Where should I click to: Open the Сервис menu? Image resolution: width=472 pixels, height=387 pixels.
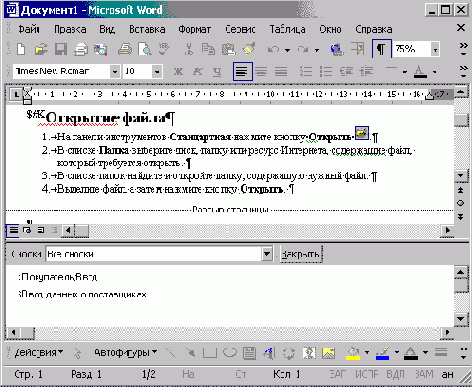(240, 29)
